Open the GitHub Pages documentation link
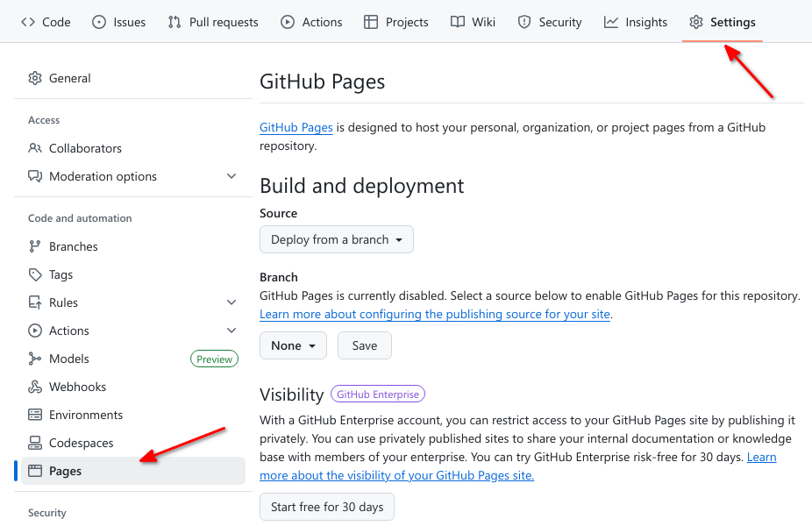Screen dimensions: 812x526 (x=296, y=127)
